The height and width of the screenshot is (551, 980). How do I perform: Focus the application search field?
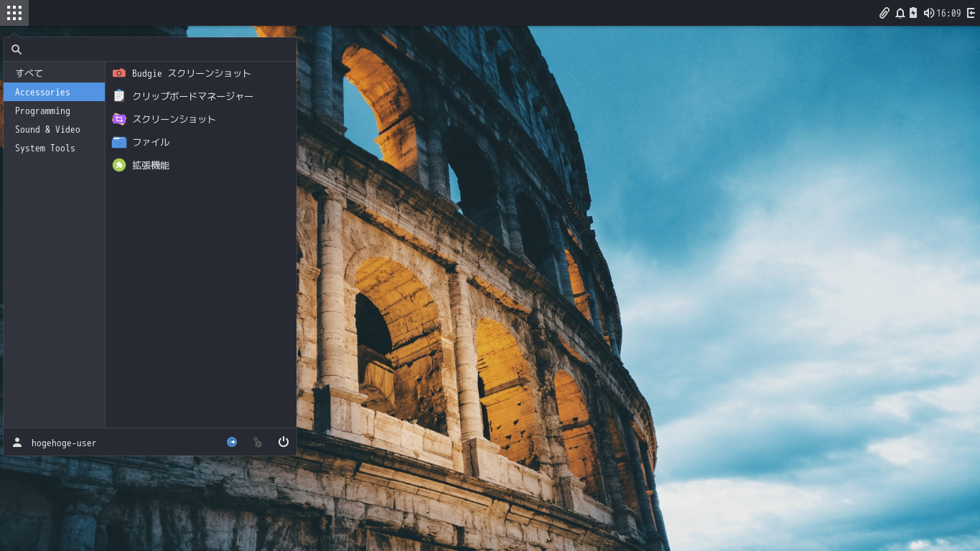click(x=150, y=50)
